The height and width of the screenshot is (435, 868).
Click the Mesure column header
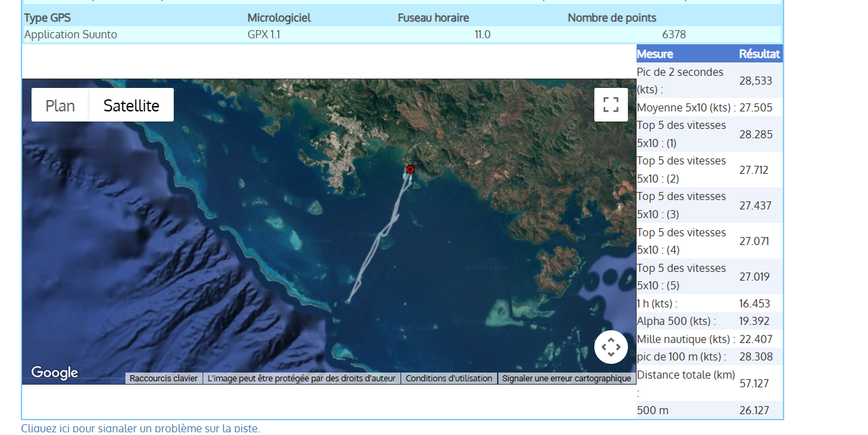(x=655, y=54)
